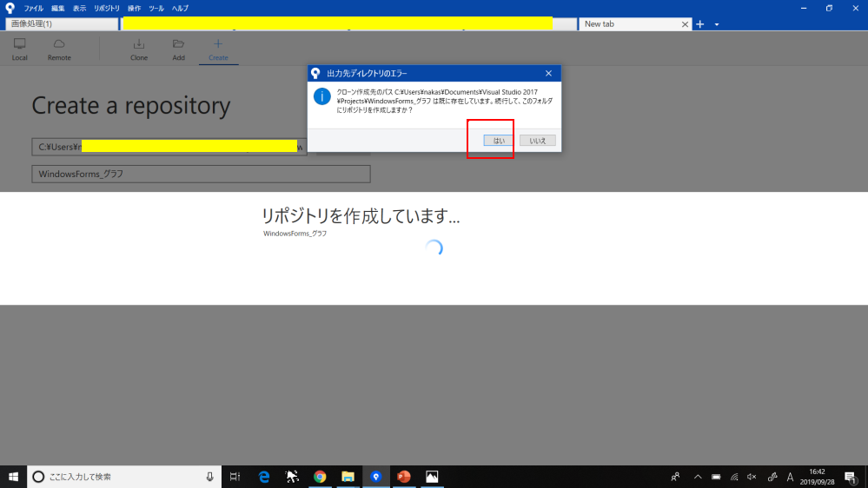Open the ヘルプ menu

[180, 9]
